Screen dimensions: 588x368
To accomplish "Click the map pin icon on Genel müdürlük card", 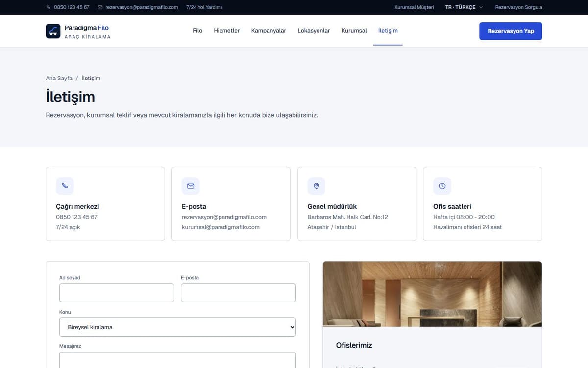I will tap(317, 186).
